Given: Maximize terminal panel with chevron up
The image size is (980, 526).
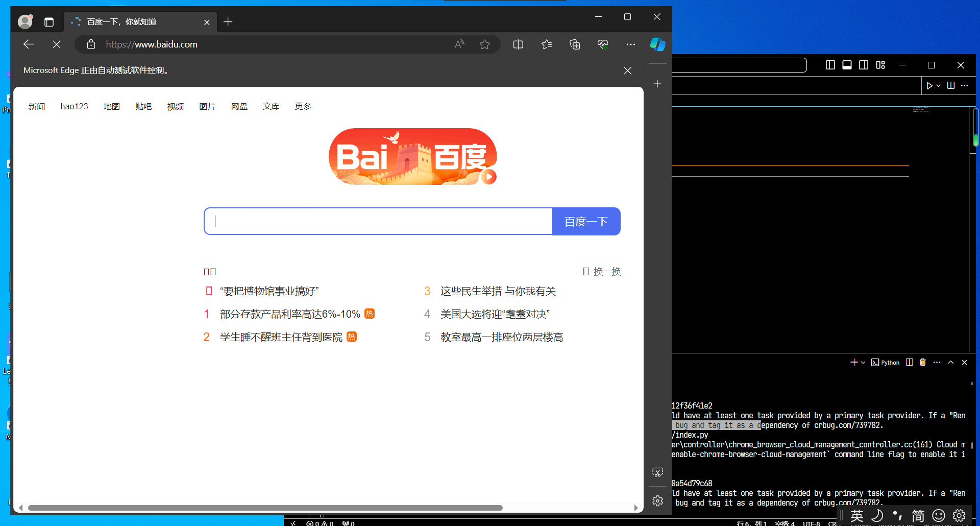Looking at the screenshot, I should pyautogui.click(x=950, y=362).
